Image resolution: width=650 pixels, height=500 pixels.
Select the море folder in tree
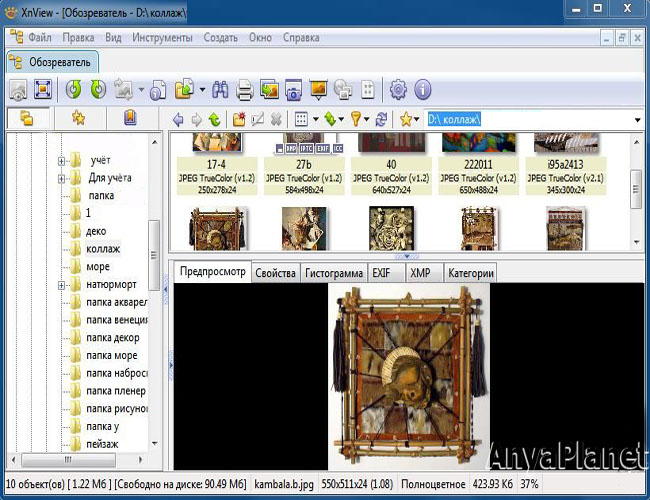[98, 267]
